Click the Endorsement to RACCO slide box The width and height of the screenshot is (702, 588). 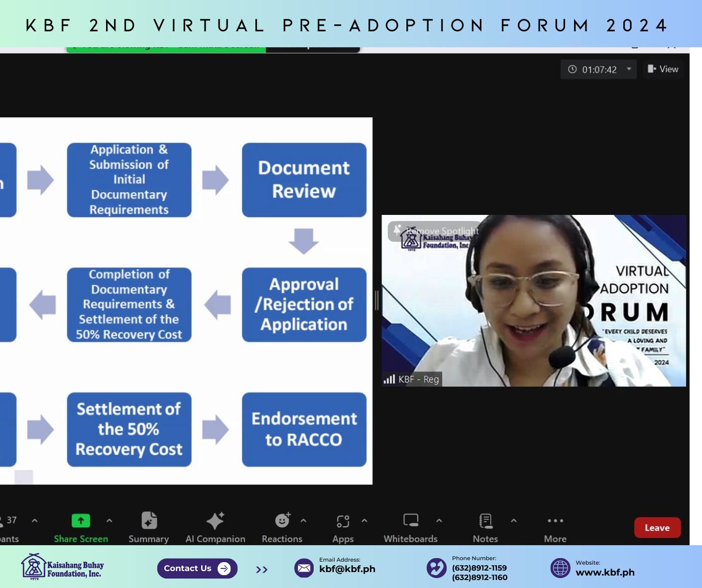(304, 429)
